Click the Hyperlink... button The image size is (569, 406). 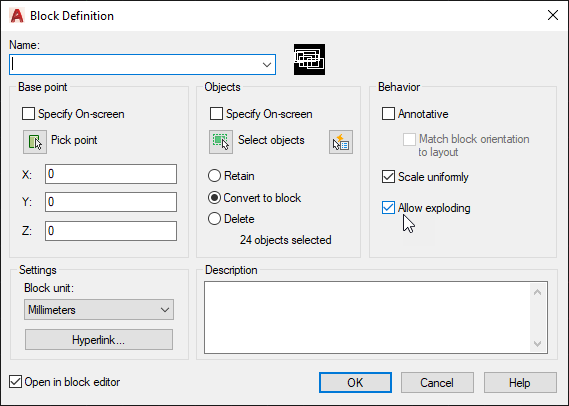tap(99, 340)
